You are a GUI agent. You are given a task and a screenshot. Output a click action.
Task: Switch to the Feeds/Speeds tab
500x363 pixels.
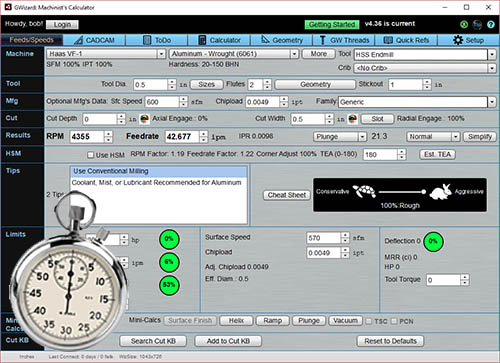tap(32, 40)
